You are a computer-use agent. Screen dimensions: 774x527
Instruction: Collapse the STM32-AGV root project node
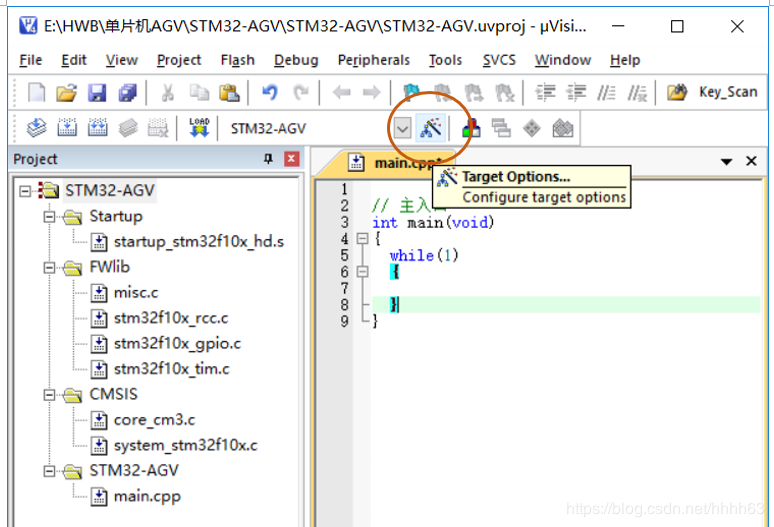pyautogui.click(x=25, y=191)
